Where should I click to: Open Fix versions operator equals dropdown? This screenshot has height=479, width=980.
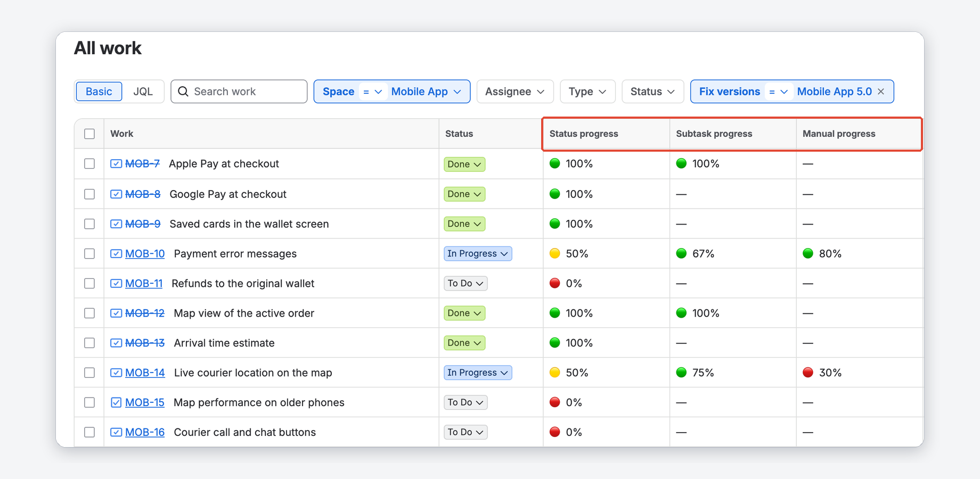coord(778,92)
